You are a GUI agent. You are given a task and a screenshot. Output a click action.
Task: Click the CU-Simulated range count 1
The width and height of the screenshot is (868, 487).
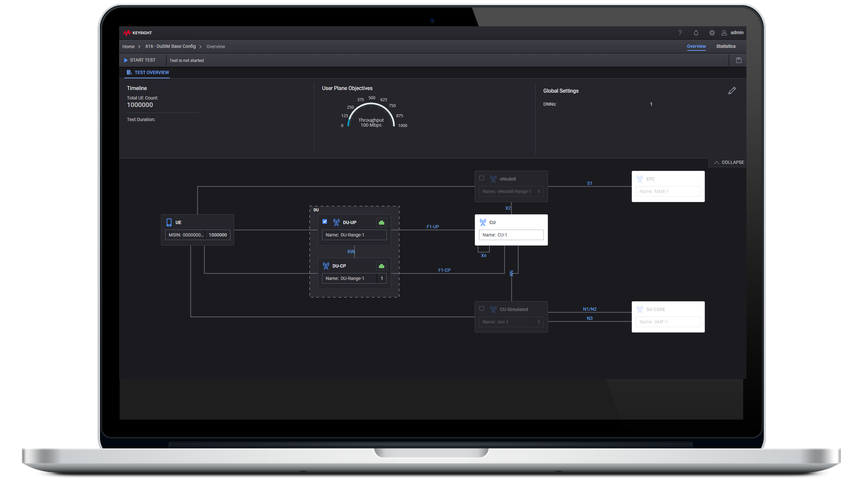539,322
